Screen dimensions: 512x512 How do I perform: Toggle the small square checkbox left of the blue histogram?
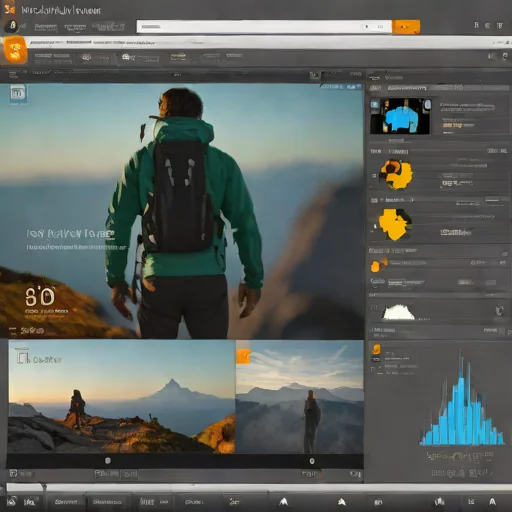click(x=373, y=369)
